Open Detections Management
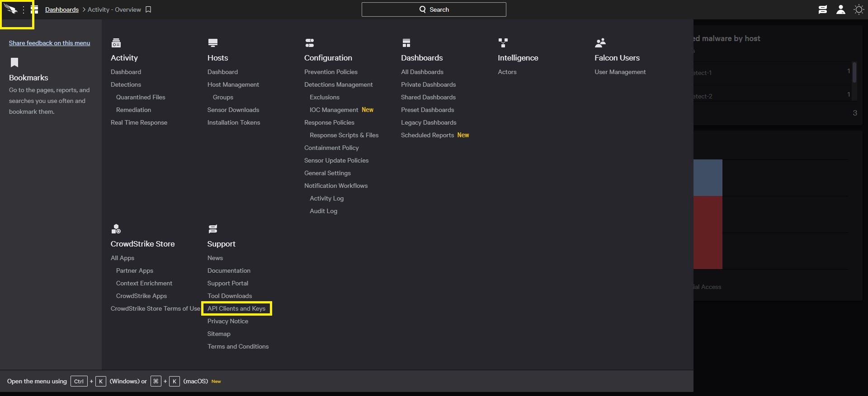 pos(339,84)
